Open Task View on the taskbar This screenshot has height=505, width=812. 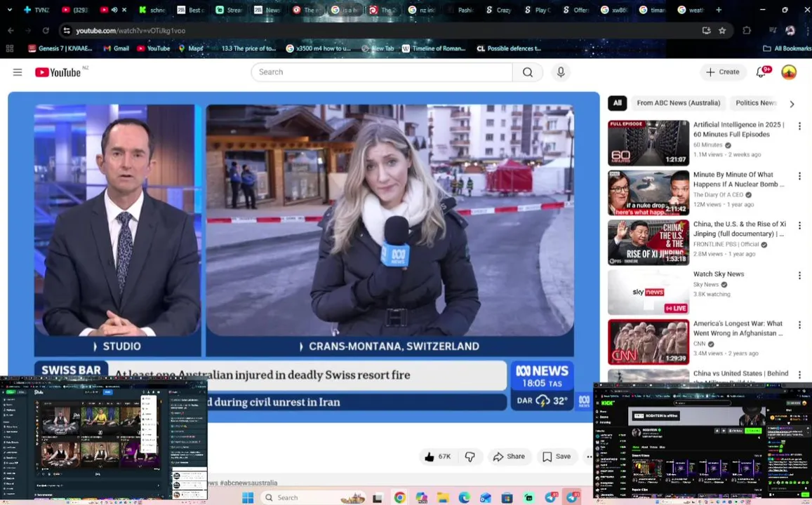point(378,498)
